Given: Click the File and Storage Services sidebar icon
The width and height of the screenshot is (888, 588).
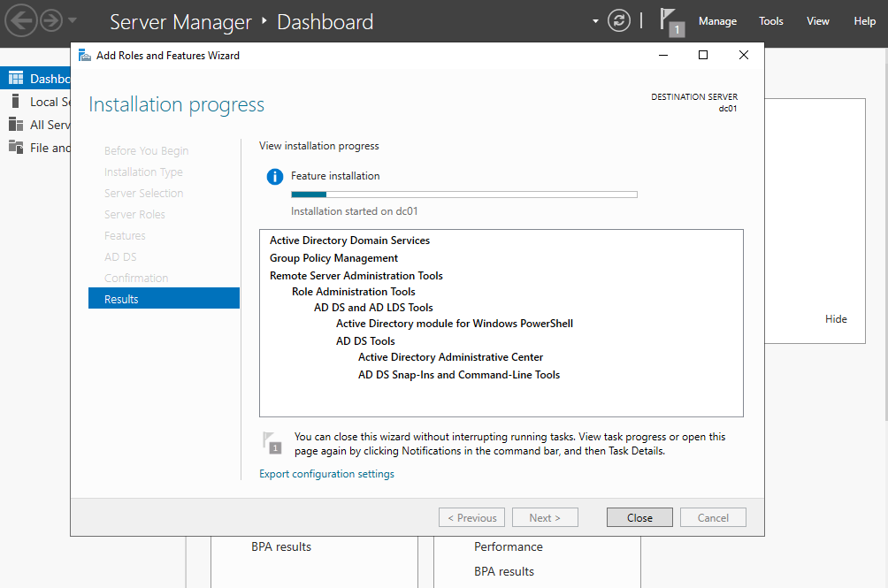Looking at the screenshot, I should pos(16,148).
